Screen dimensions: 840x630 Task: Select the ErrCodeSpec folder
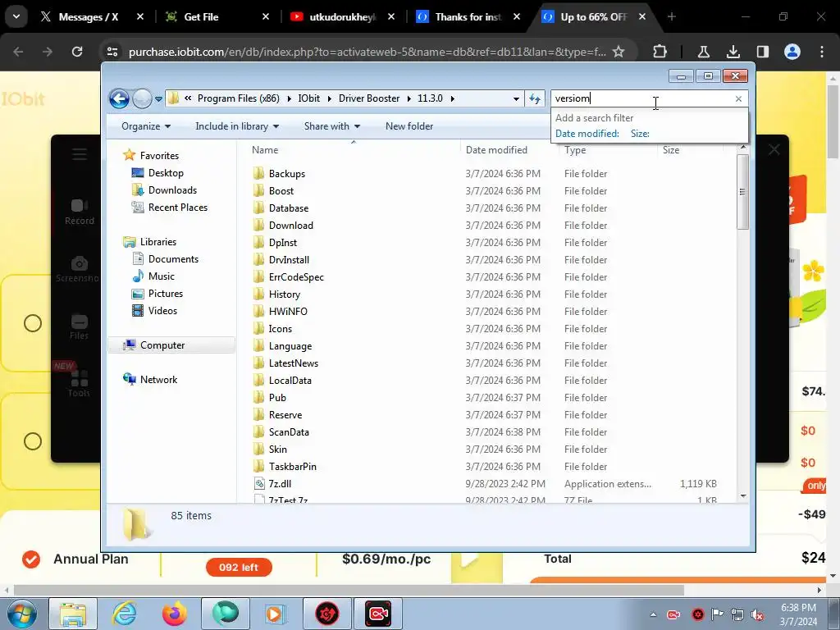point(296,277)
